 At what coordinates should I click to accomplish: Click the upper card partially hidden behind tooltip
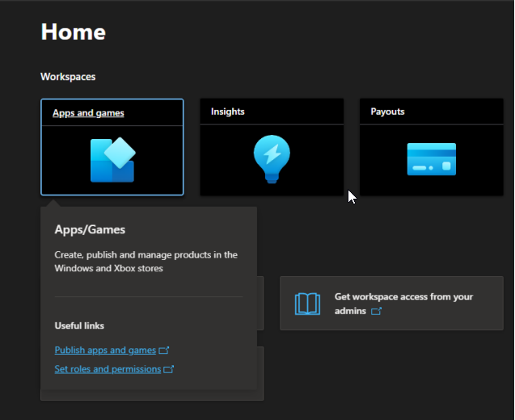(x=260, y=303)
